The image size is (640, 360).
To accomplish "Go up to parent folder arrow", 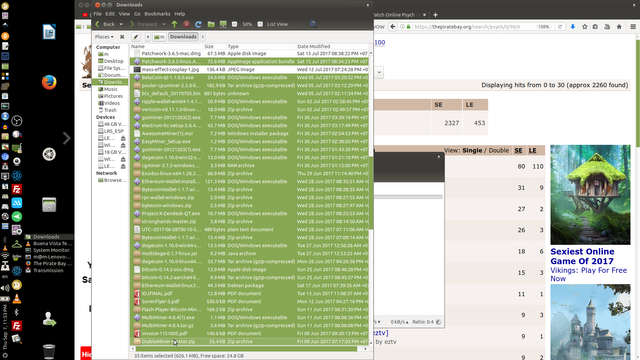I will pyautogui.click(x=174, y=24).
